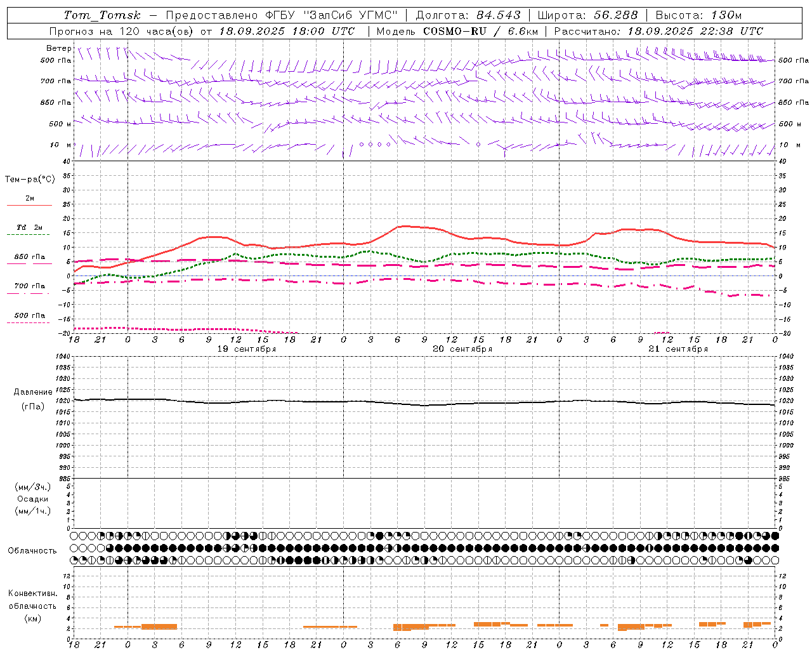Click the Ветер panel label
This screenshot has width=812, height=650.
[58, 48]
